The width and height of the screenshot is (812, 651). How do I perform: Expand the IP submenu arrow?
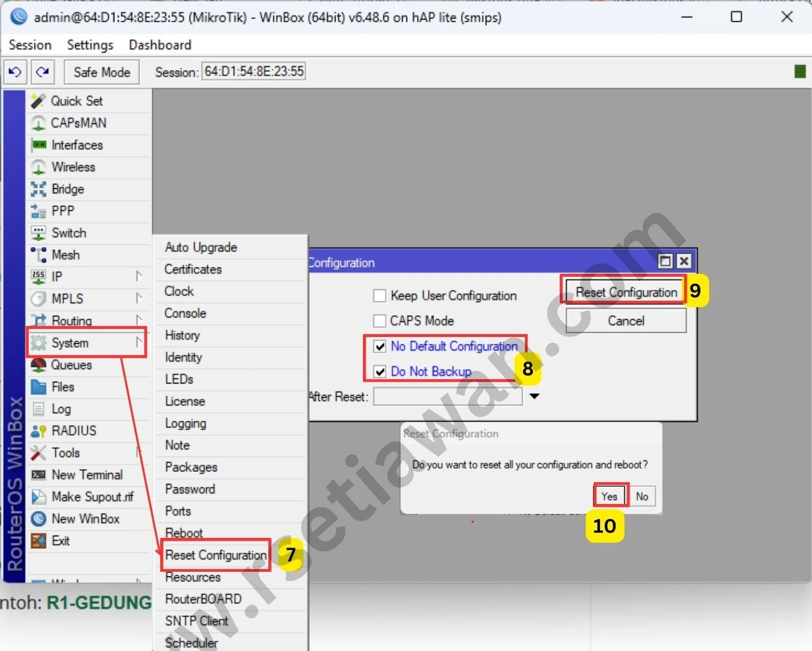(x=138, y=277)
